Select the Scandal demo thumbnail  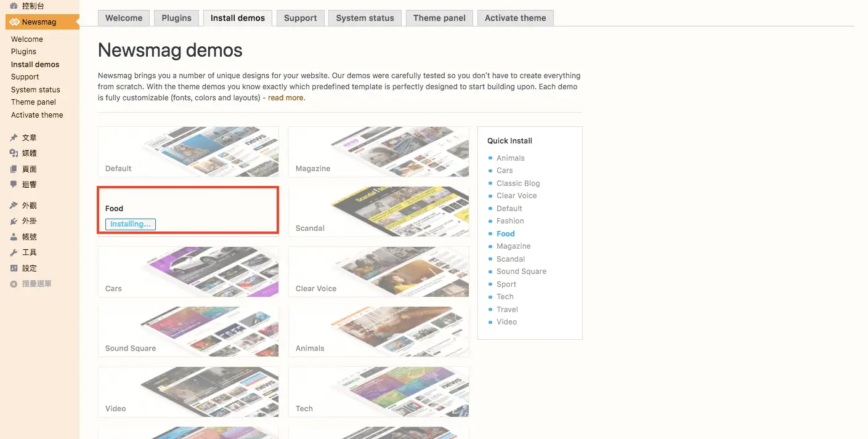point(378,211)
